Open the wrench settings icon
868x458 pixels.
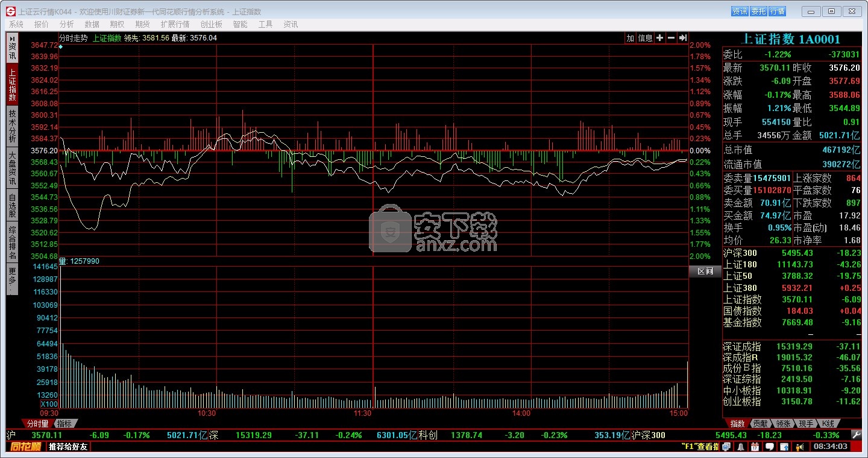[x=856, y=434]
